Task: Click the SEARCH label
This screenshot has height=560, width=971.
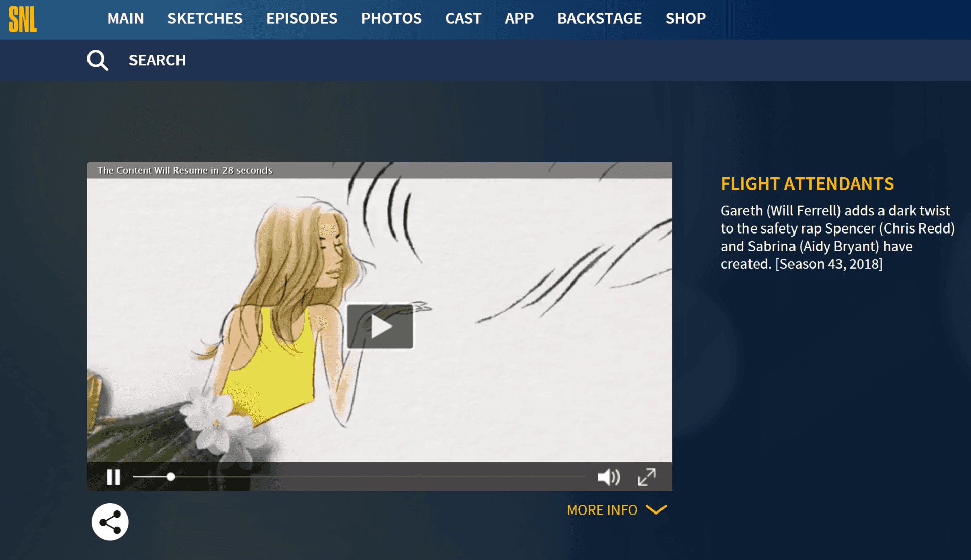Action: 157,60
